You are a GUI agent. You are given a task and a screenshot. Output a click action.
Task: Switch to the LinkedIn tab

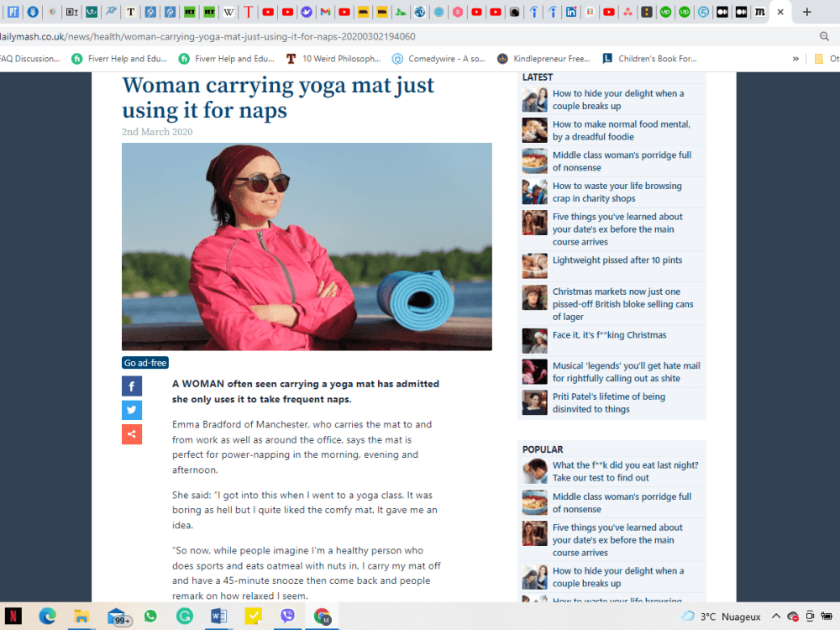click(571, 12)
